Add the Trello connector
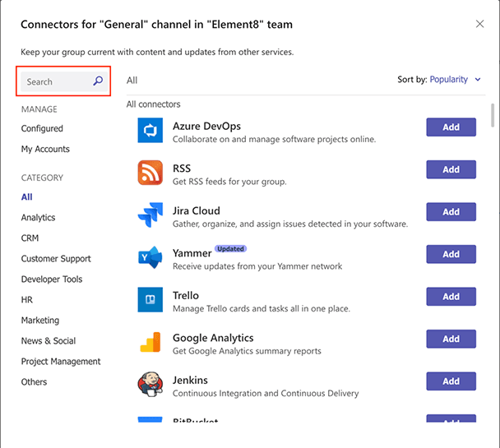The height and width of the screenshot is (448, 500). [451, 297]
